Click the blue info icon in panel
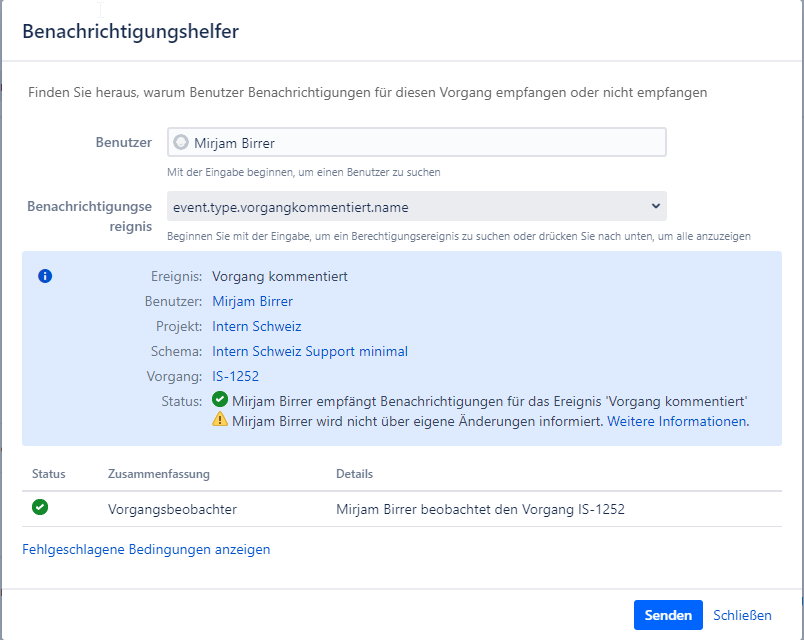This screenshot has width=804, height=640. (45, 276)
